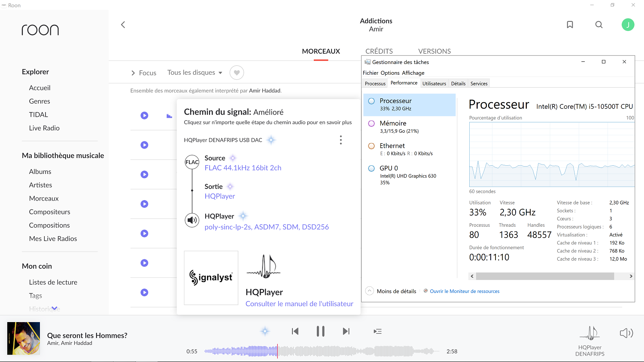Image resolution: width=644 pixels, height=362 pixels.
Task: Click the bookmark icon at top right
Action: pyautogui.click(x=570, y=24)
